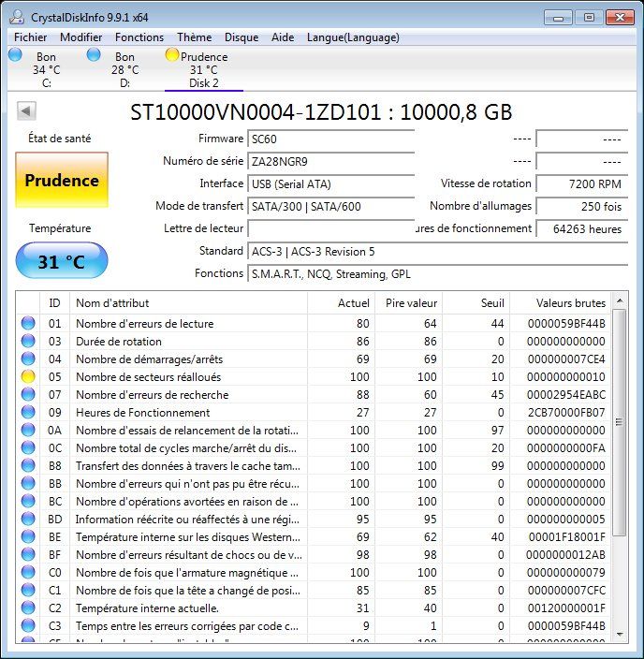Click the Interface field USB (Serial ATA)
The width and height of the screenshot is (644, 659).
tap(331, 184)
